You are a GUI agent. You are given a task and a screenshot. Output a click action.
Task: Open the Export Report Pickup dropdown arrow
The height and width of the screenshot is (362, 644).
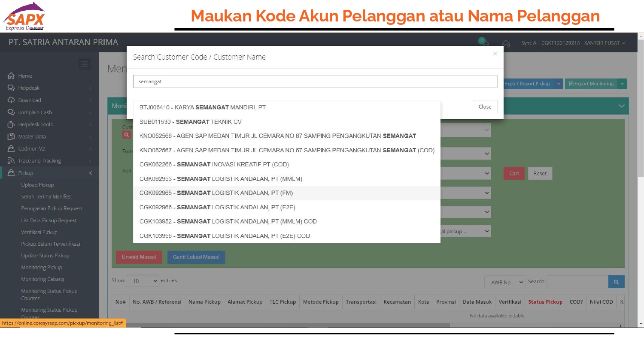(x=559, y=84)
